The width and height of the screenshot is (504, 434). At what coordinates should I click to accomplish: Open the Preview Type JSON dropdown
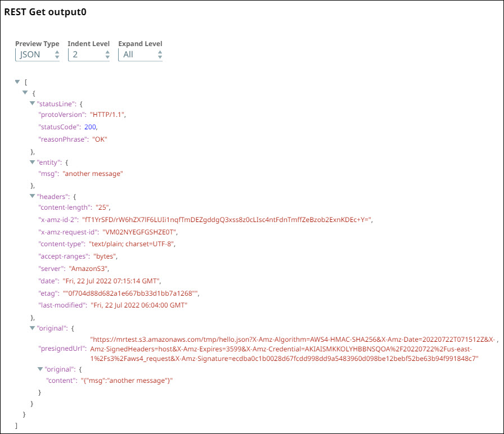tap(37, 55)
